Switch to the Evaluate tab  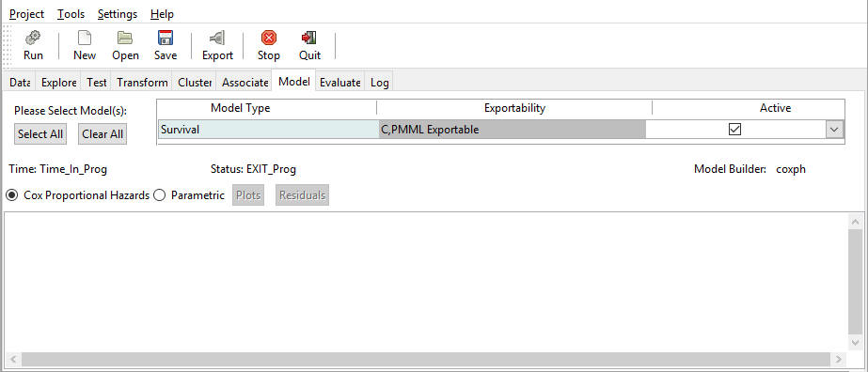click(x=339, y=83)
